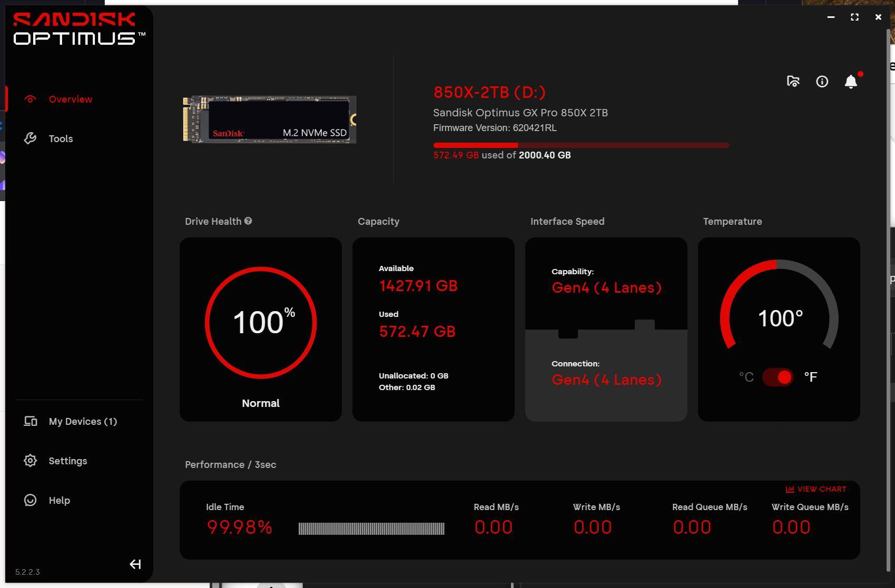
Task: Open My Devices (1) in the sidebar
Action: [83, 421]
